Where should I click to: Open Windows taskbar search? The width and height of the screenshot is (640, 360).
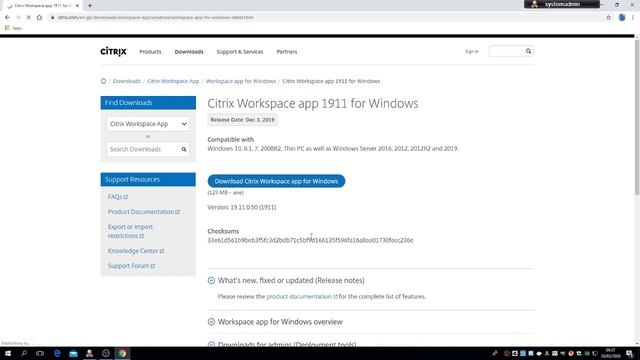24,353
